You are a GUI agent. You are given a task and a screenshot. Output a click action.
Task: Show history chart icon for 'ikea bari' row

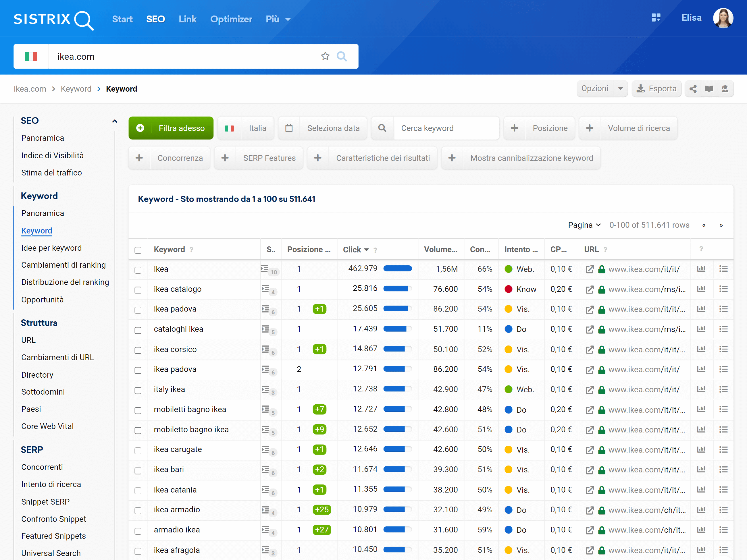pos(701,469)
